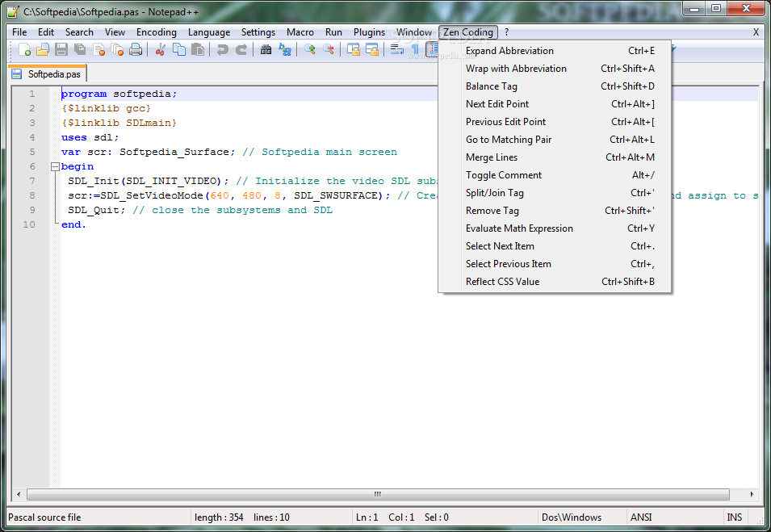Click the Redo arrow icon
The image size is (771, 532).
coord(241,50)
